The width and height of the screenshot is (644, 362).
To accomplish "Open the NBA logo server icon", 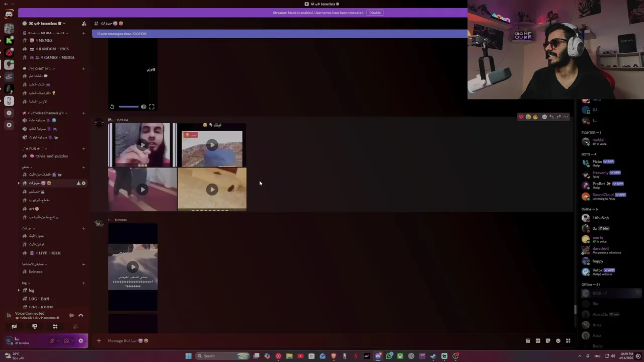I will [x=9, y=101].
